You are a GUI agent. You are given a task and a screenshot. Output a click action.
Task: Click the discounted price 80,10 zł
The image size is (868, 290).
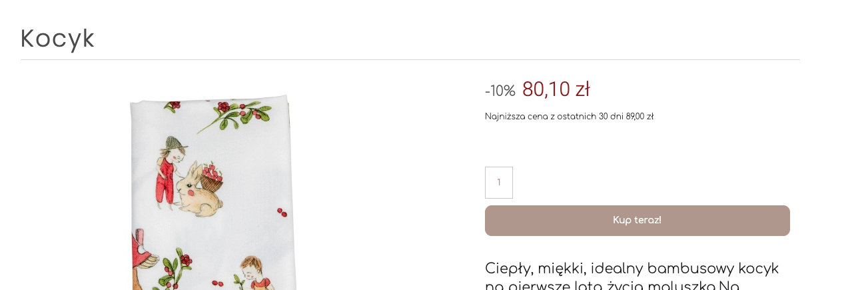click(556, 89)
